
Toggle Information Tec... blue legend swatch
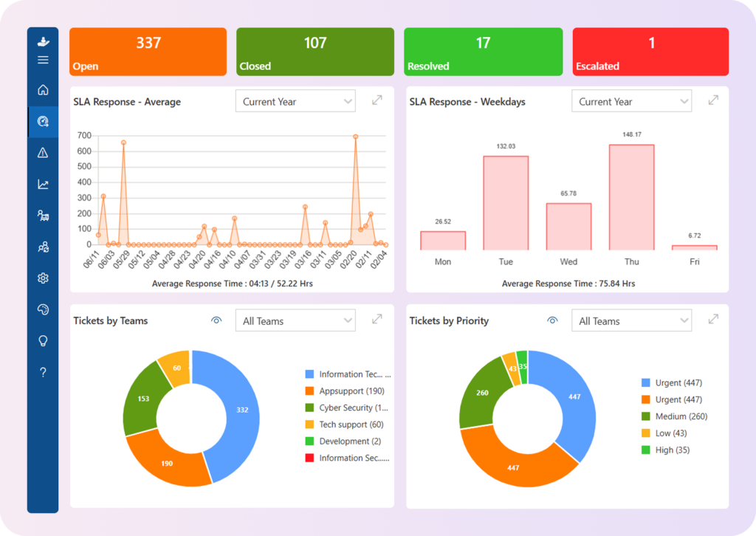tap(309, 374)
